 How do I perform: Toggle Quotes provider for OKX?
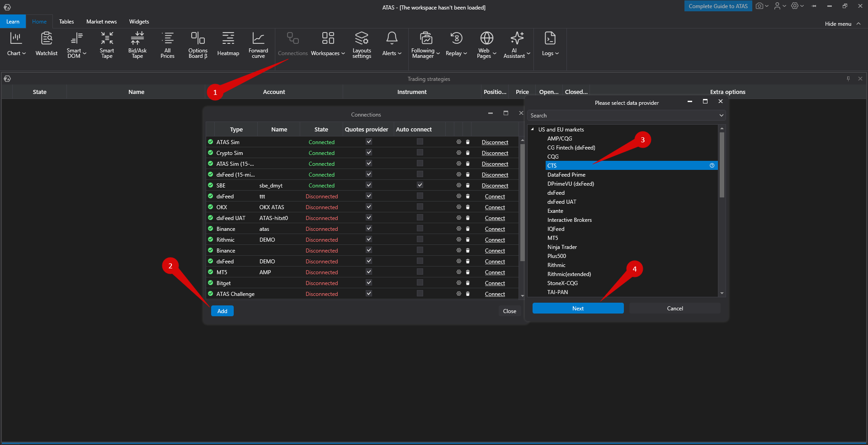[369, 206]
